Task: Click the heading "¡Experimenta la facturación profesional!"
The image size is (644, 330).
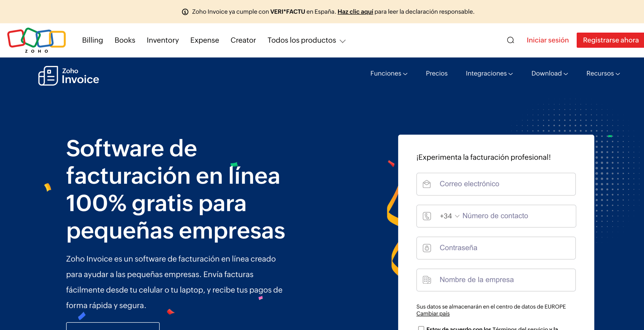Action: coord(483,157)
